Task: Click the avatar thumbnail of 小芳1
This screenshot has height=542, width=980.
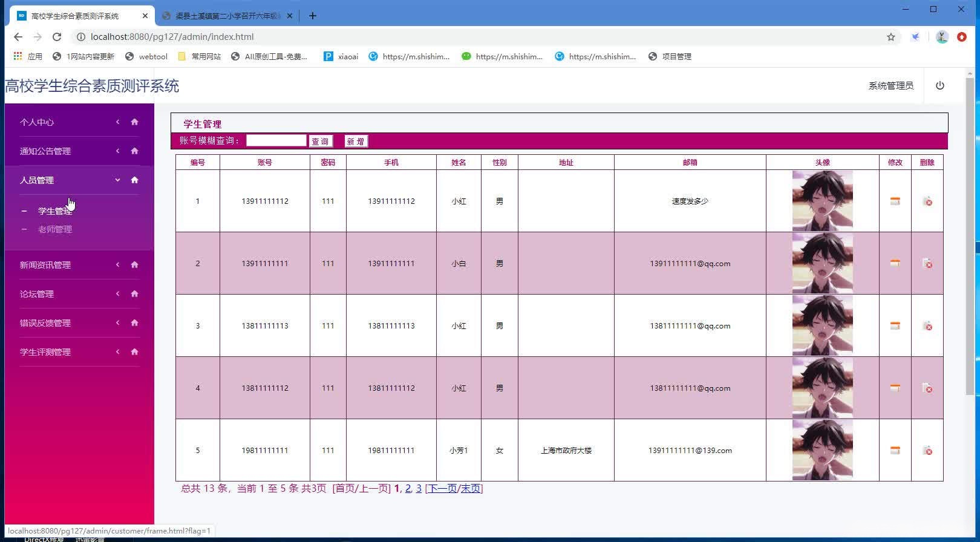Action: [x=823, y=450]
